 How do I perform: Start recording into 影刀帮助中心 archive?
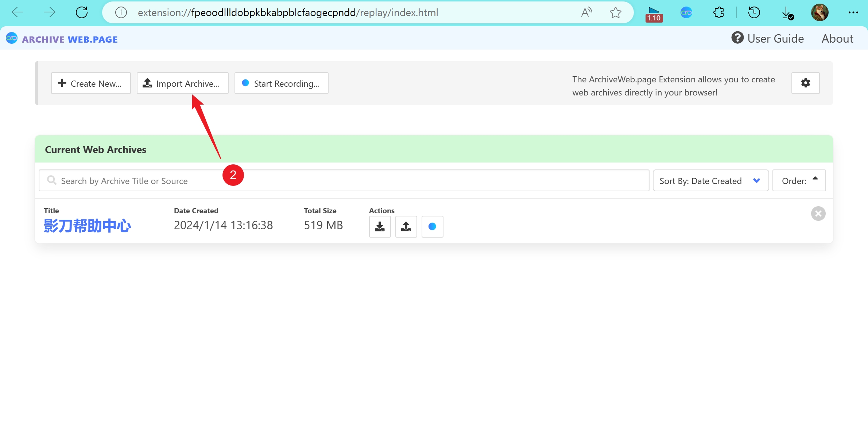432,226
